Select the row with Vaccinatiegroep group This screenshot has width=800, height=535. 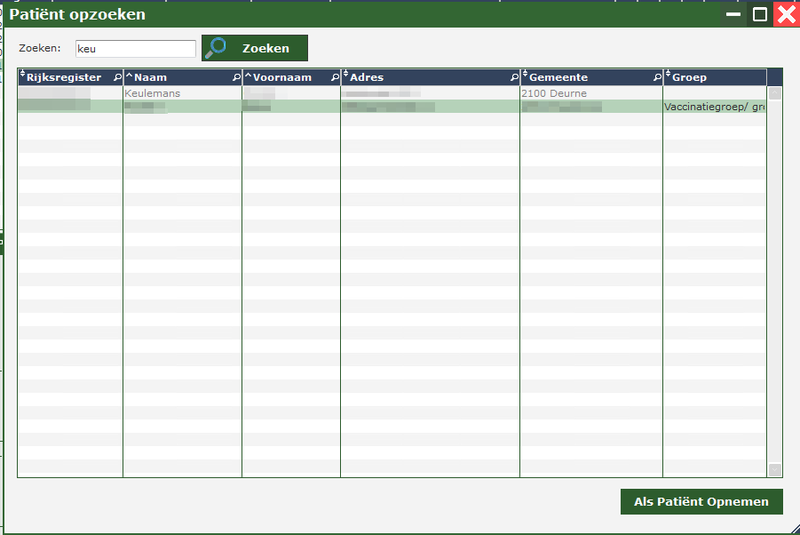714,106
